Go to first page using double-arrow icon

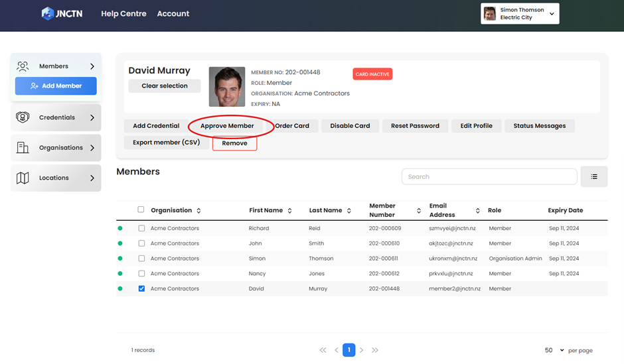tap(323, 350)
